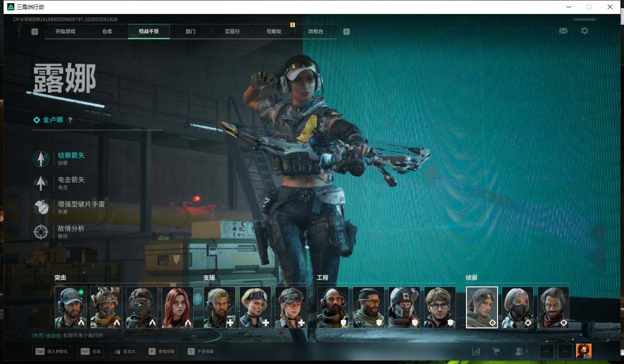This screenshot has height=364, width=624.
Task: Click the 出战 deploy button
Action: pos(90,351)
